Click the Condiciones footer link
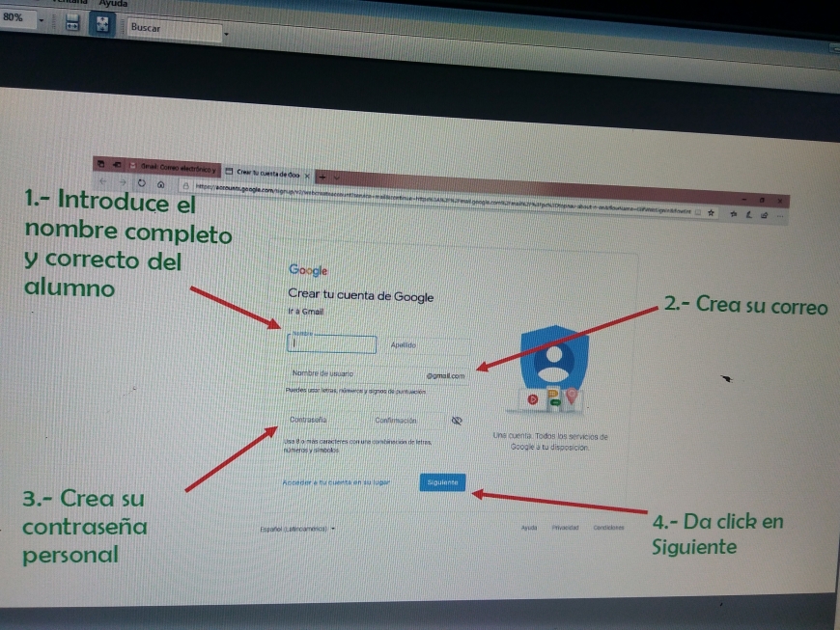This screenshot has height=630, width=840. coord(608,527)
